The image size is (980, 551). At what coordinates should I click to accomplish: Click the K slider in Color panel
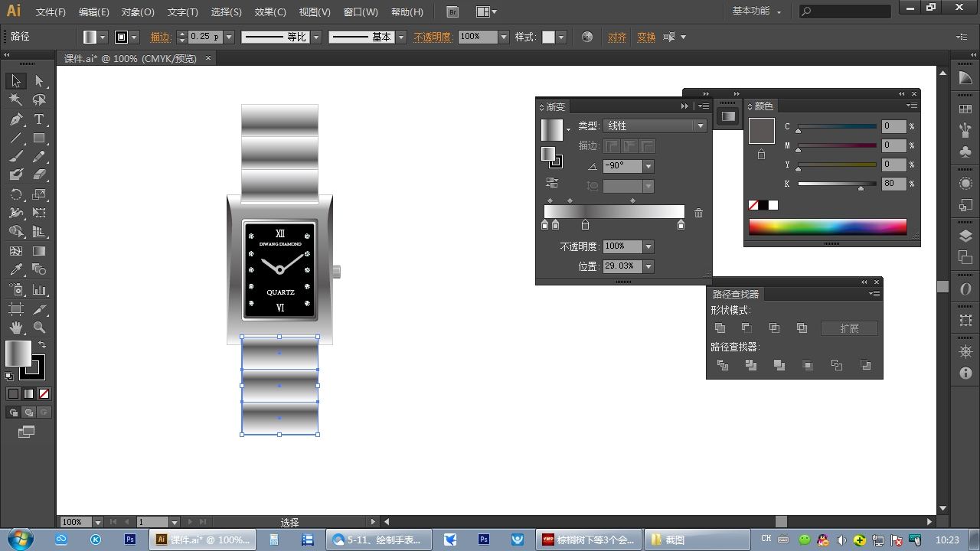(x=837, y=184)
